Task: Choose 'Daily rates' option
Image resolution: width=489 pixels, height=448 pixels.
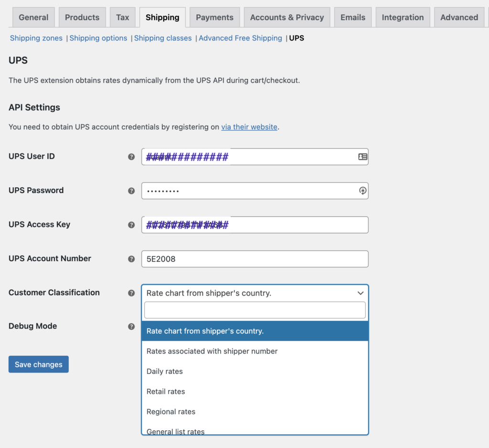Action: (255, 371)
